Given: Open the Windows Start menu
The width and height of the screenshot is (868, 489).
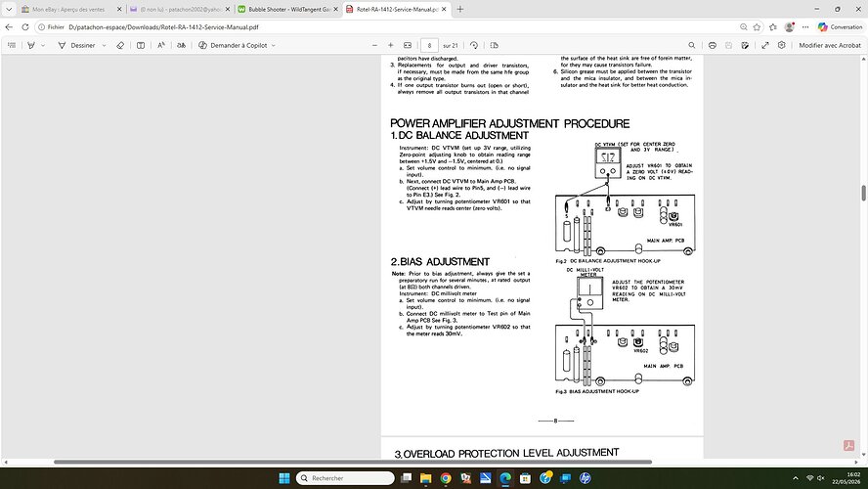Looking at the screenshot, I should [284, 478].
